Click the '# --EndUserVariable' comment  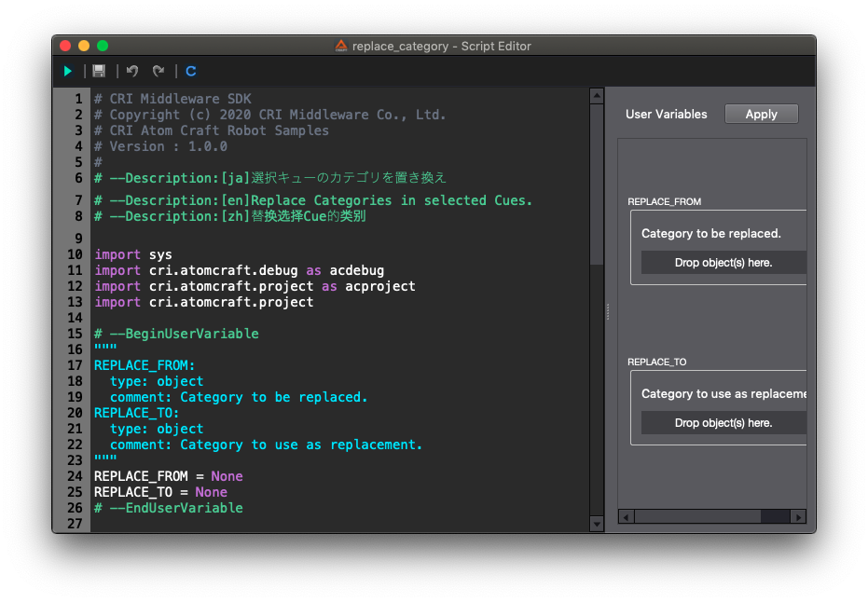168,508
